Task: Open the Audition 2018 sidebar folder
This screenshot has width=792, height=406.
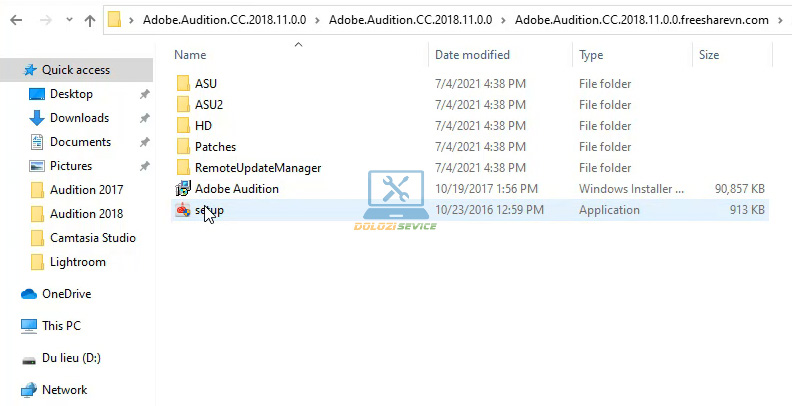Action: (86, 214)
